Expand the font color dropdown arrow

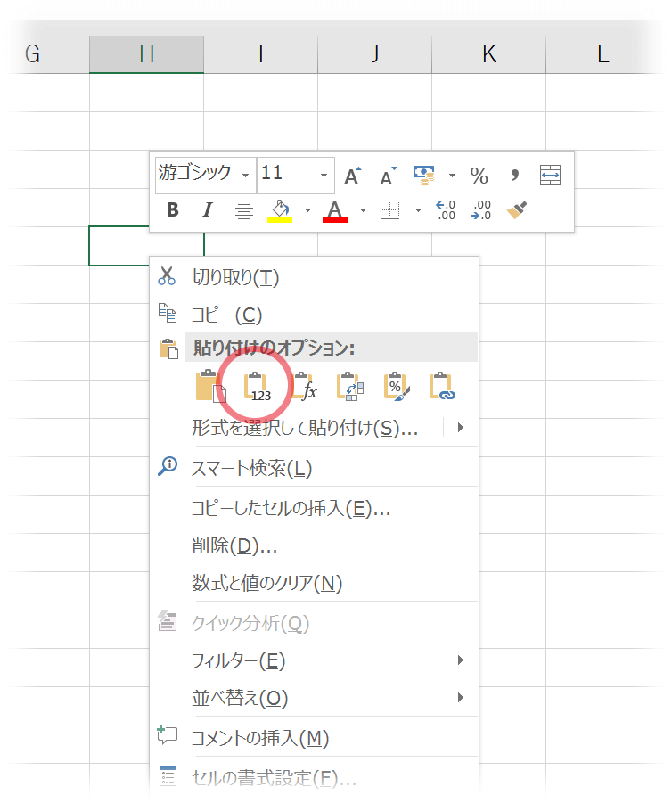pos(363,210)
